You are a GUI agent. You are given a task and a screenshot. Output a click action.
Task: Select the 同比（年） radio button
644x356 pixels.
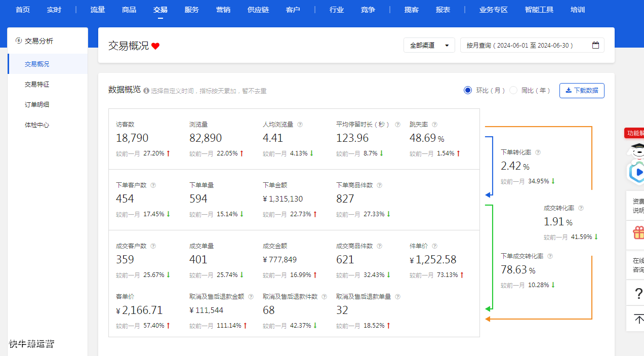click(x=513, y=90)
